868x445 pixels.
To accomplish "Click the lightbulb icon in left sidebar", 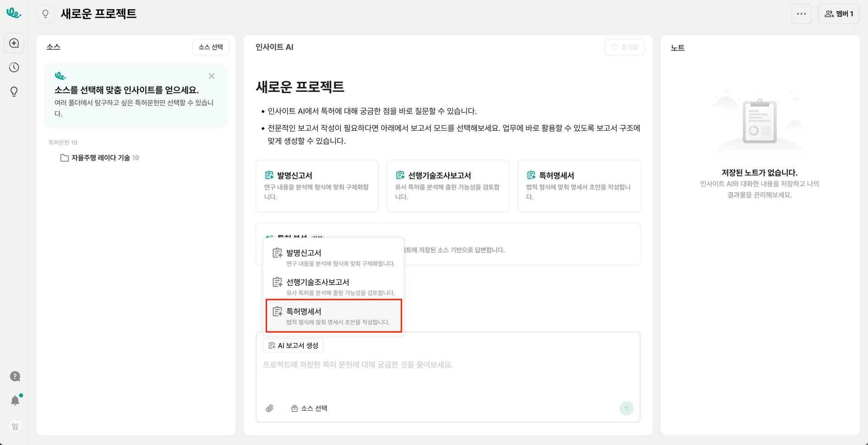I will [x=14, y=92].
